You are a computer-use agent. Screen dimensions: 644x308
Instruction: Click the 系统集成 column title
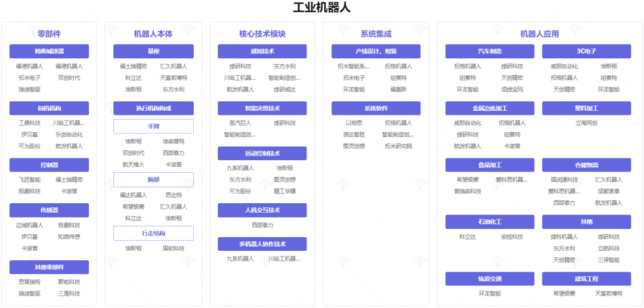376,34
